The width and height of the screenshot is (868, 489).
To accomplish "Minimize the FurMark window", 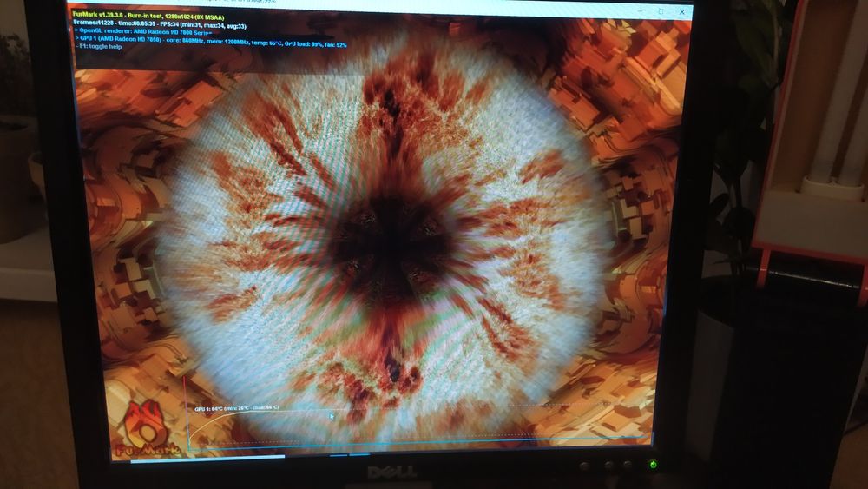I will pos(640,10).
